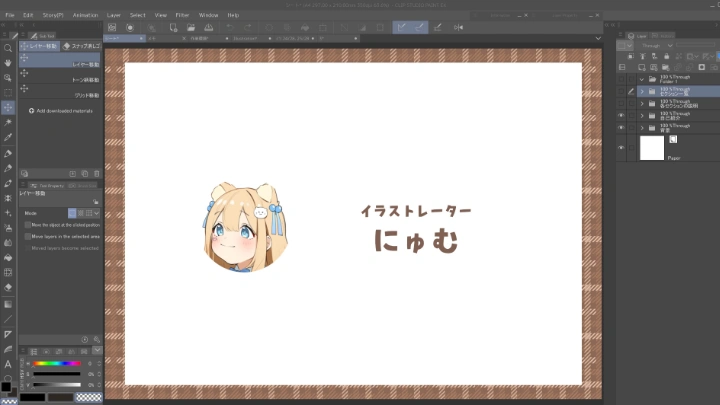Open the Layer menu
720x405 pixels.
114,15
